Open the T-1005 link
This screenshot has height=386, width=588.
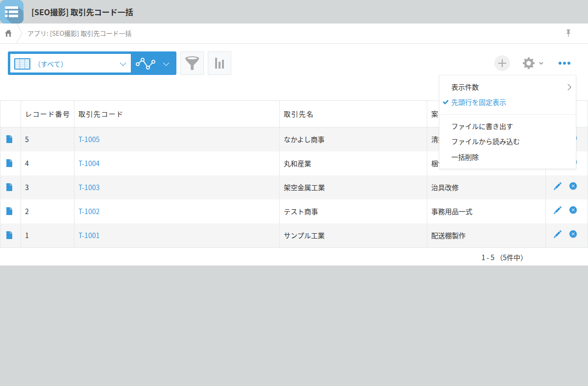[89, 140]
